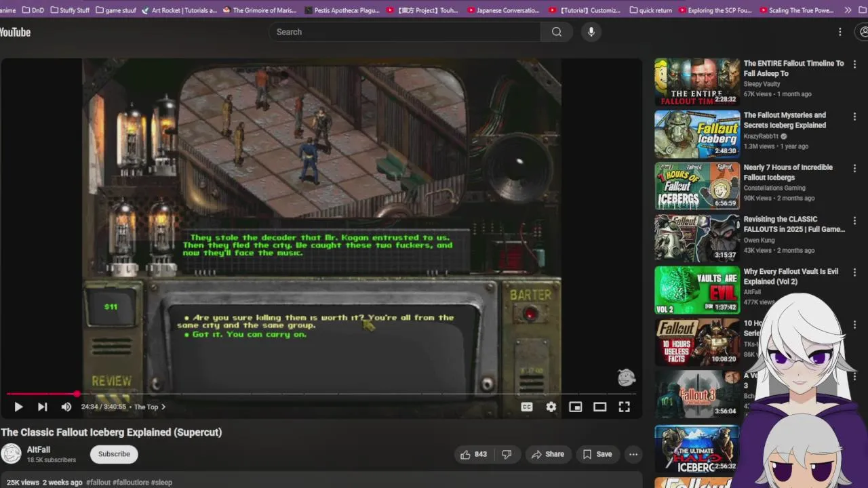The width and height of the screenshot is (868, 488).
Task: Click the #falloutlore hashtag
Action: tap(131, 483)
